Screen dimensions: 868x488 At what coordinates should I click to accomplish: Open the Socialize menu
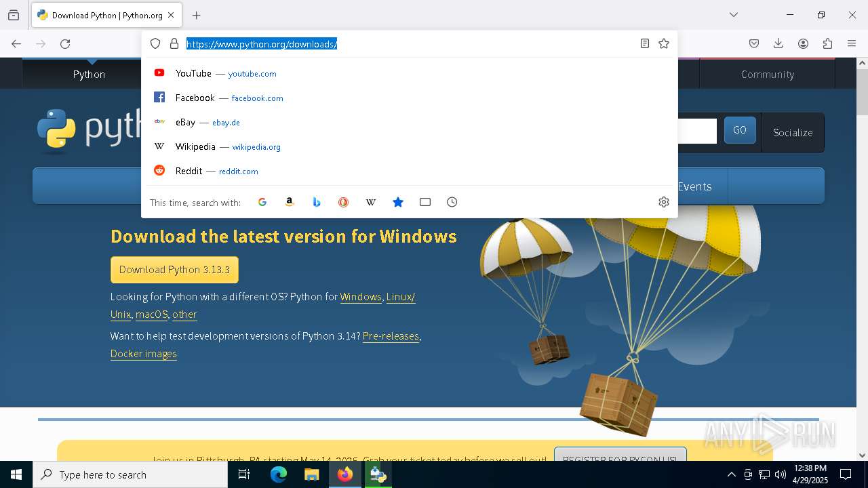[793, 132]
